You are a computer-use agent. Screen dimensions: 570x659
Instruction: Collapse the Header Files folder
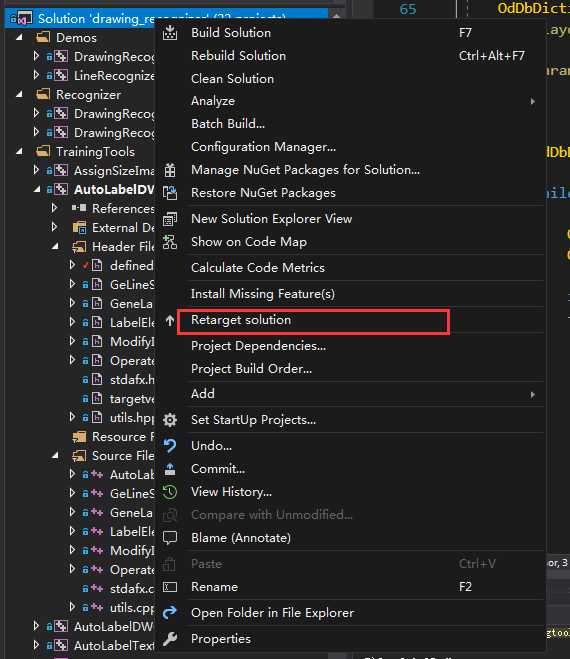(55, 247)
